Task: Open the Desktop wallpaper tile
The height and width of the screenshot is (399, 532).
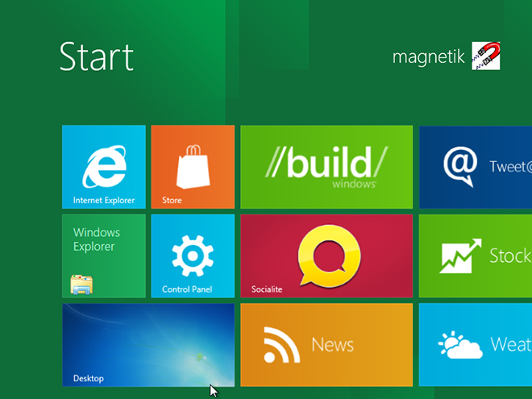Action: pyautogui.click(x=148, y=345)
